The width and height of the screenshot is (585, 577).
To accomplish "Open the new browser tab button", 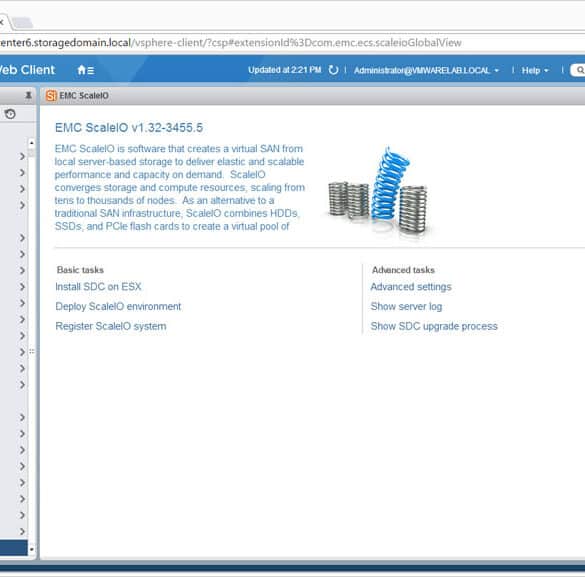I will click(x=23, y=23).
